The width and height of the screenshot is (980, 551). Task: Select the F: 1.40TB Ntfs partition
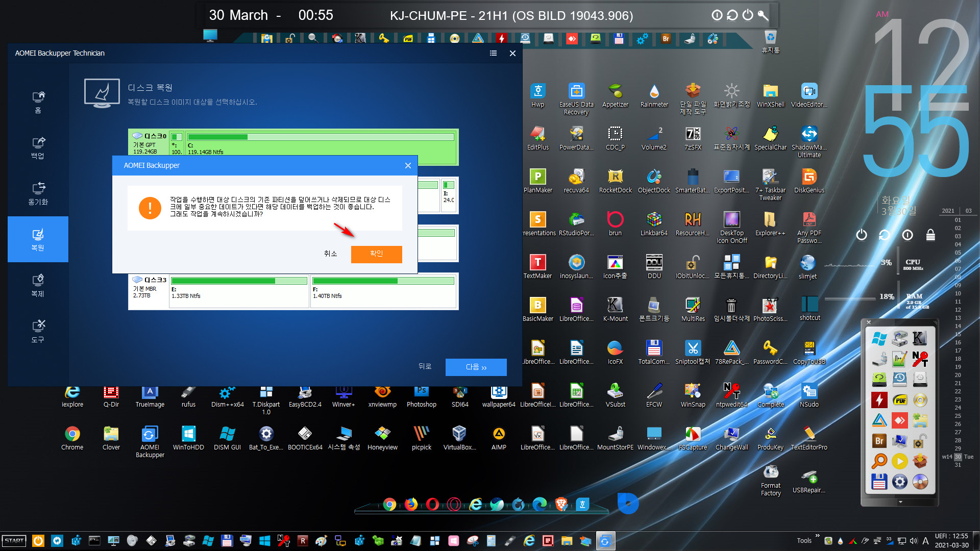pyautogui.click(x=383, y=291)
